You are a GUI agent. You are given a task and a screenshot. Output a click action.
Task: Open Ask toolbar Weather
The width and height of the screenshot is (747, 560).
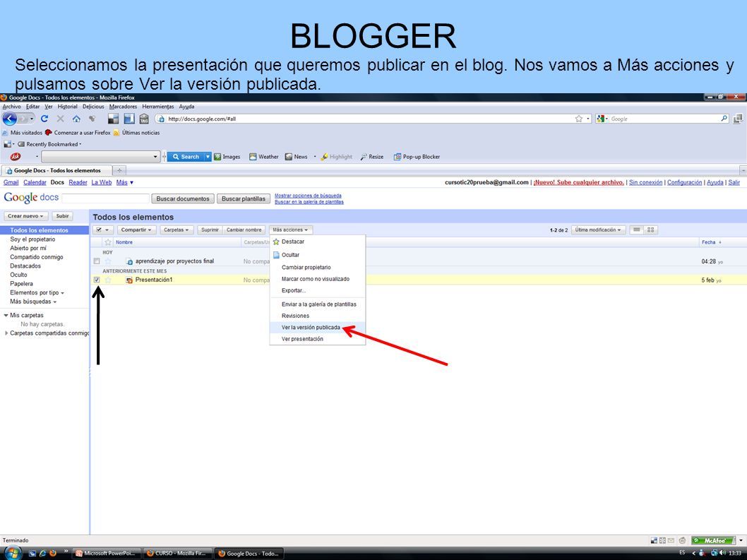point(264,156)
